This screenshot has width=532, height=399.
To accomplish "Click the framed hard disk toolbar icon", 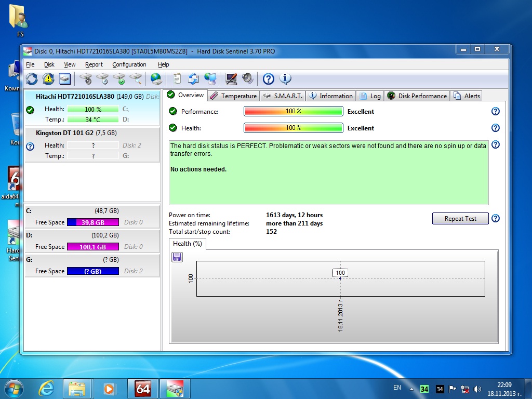I will tap(65, 79).
